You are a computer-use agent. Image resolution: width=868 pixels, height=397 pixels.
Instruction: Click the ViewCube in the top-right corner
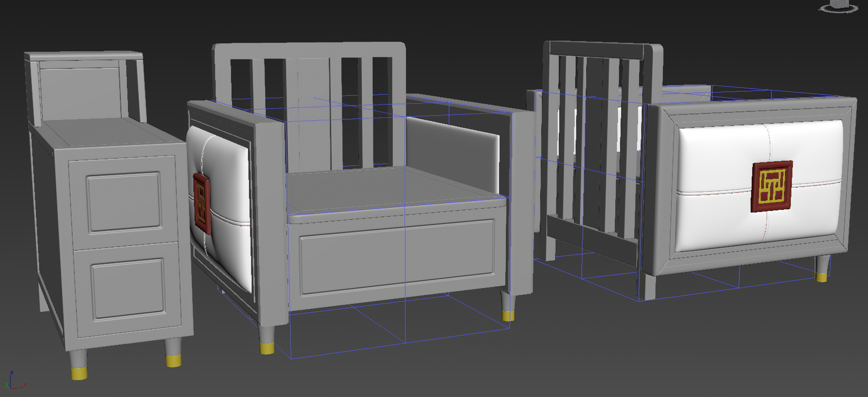click(x=839, y=4)
